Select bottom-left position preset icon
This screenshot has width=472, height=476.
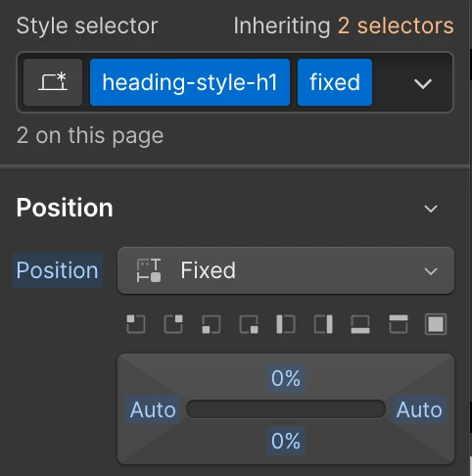[x=212, y=324]
